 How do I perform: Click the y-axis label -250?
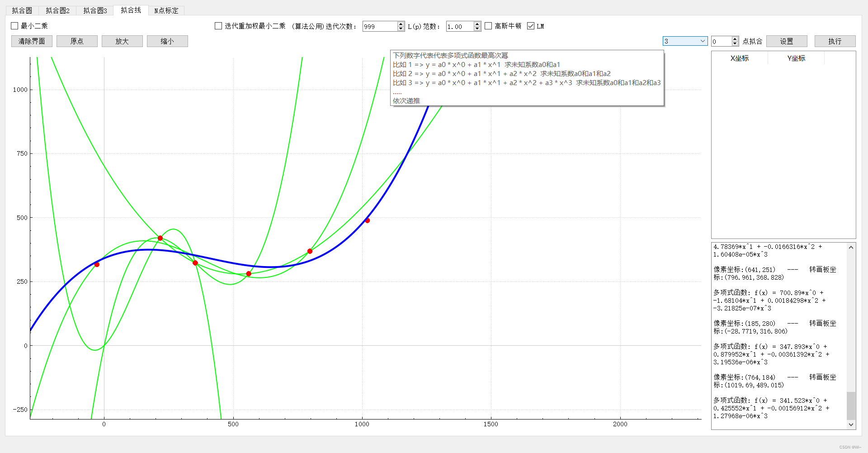[20, 410]
